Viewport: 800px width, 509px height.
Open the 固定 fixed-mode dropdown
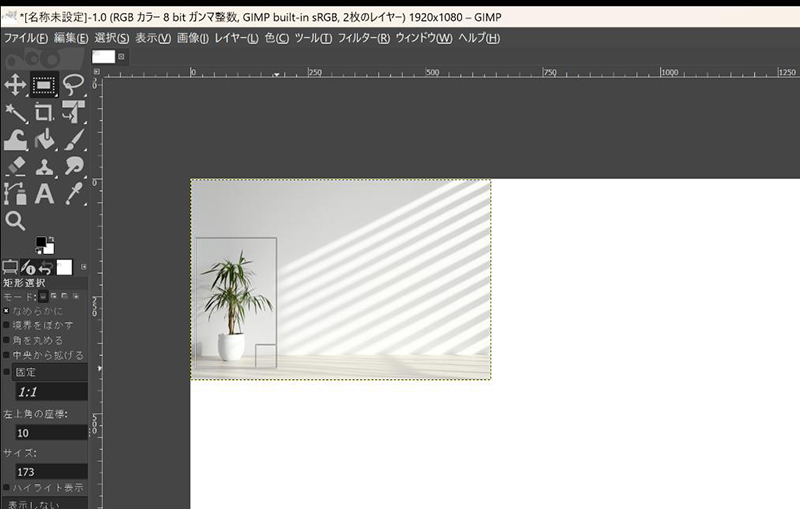tap(49, 372)
